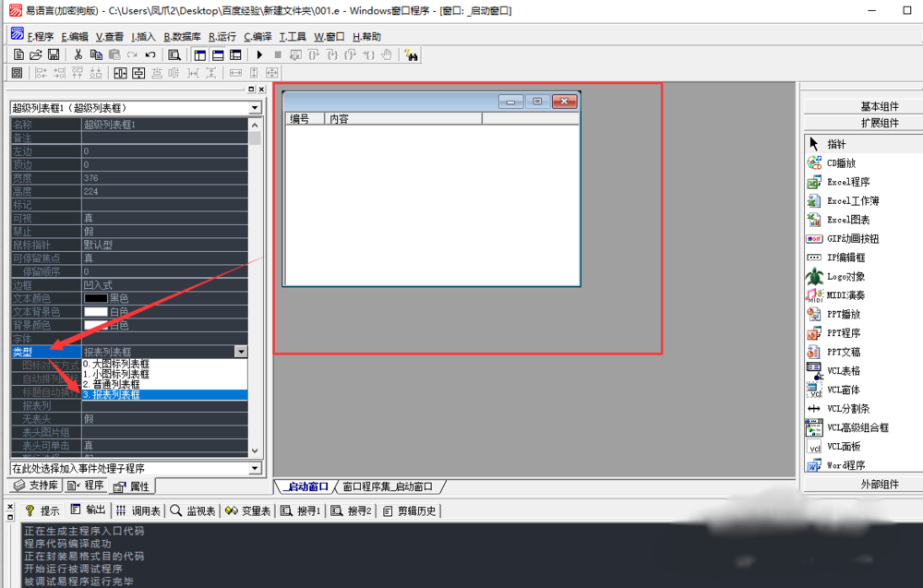Select the Excel工作簿 component
The image size is (923, 588).
[852, 200]
